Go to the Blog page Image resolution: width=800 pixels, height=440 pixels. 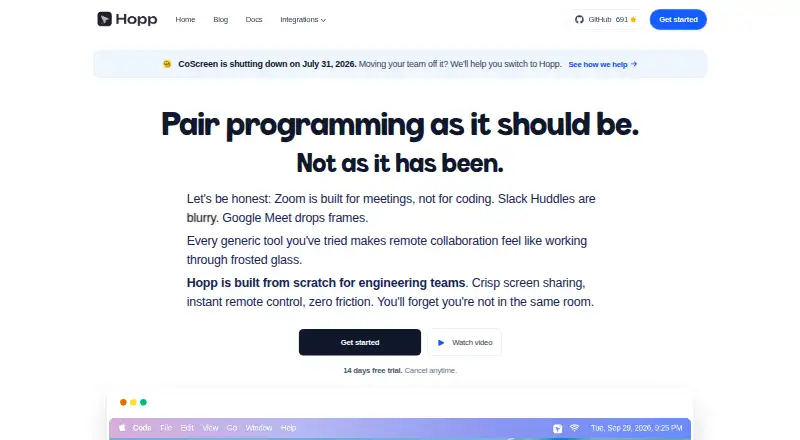pyautogui.click(x=220, y=19)
